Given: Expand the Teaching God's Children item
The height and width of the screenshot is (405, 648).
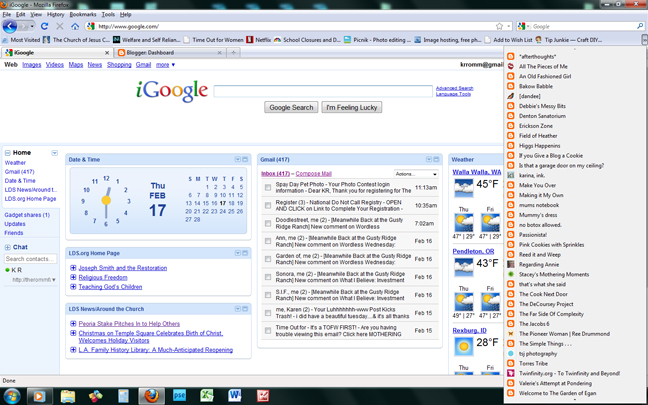Looking at the screenshot, I should [x=73, y=286].
